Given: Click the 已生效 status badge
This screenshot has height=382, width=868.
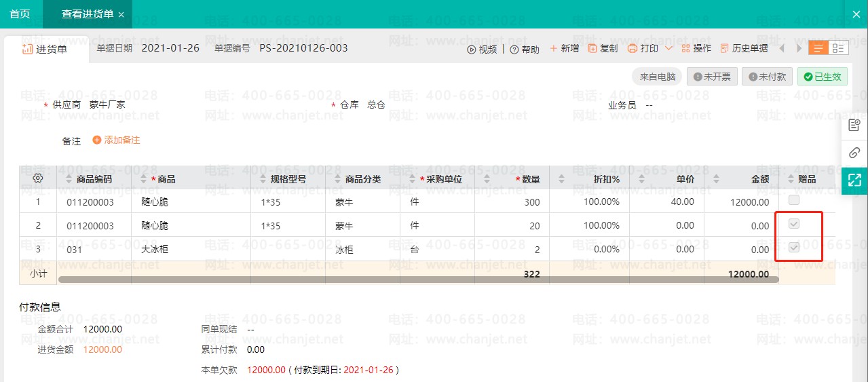Looking at the screenshot, I should (x=822, y=77).
